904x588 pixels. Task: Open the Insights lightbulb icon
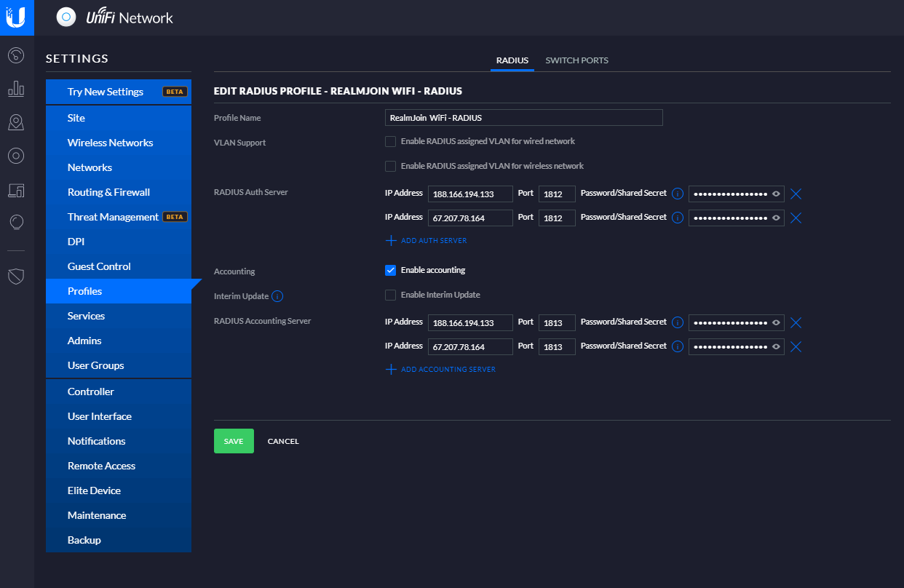(x=16, y=222)
